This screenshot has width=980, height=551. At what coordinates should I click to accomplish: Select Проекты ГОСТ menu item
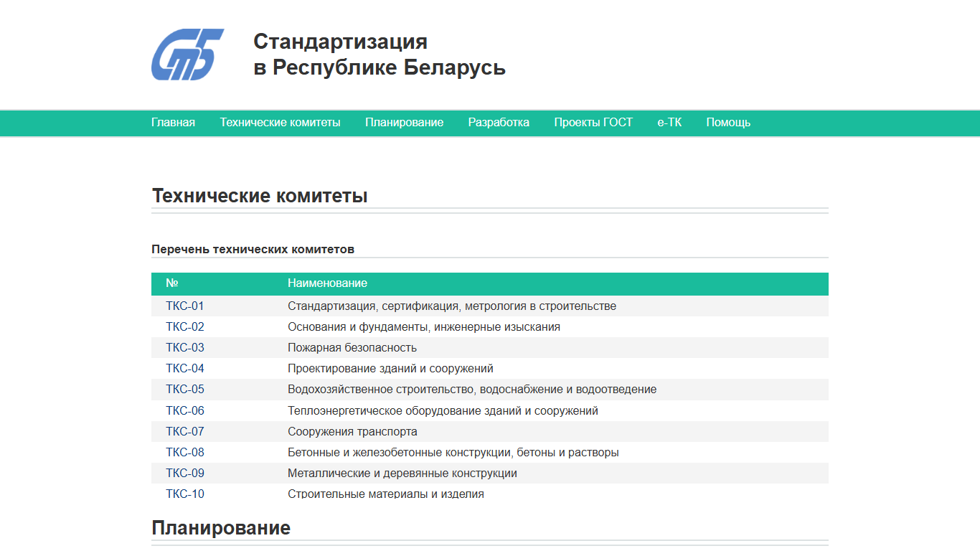coord(593,122)
